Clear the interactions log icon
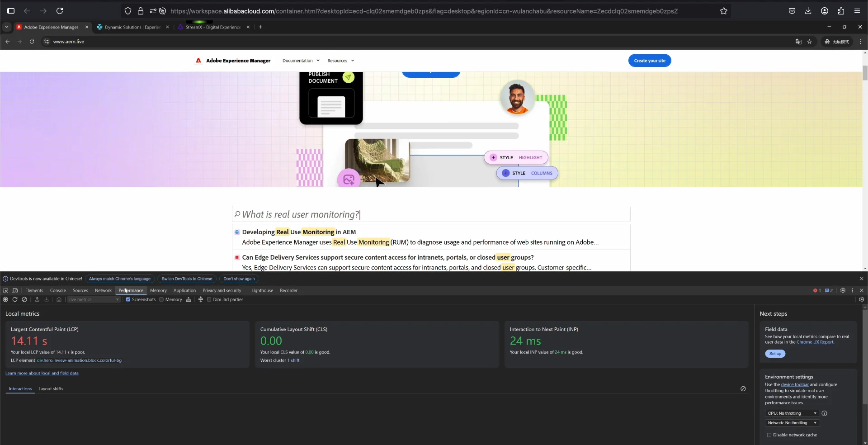The width and height of the screenshot is (868, 445). click(x=743, y=389)
